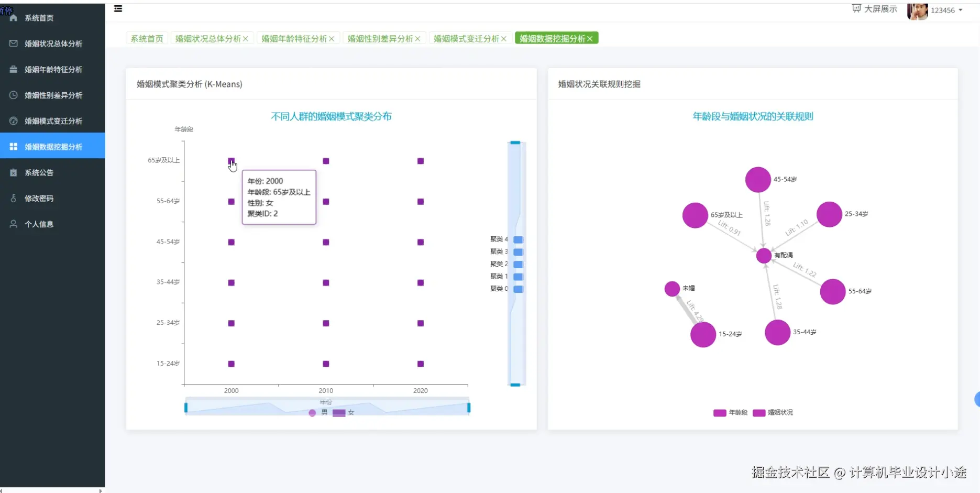The image size is (980, 493).
Task: Click the 55-64岁 node in the association graph
Action: point(833,292)
